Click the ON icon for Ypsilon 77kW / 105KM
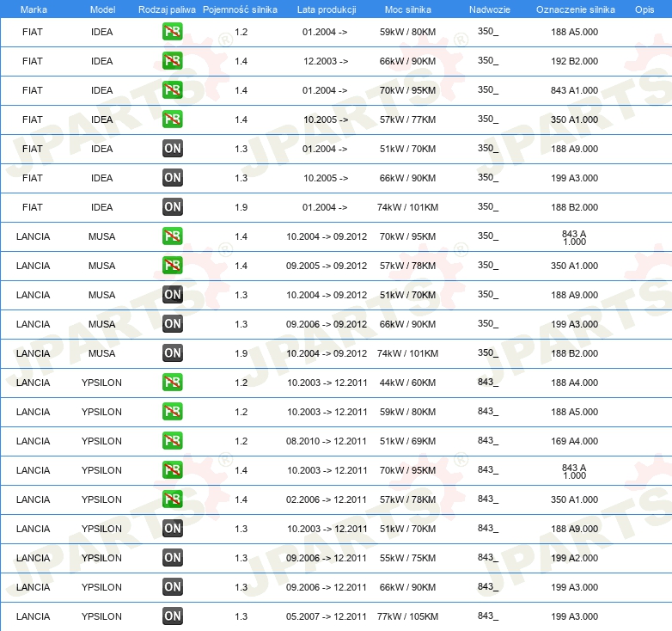This screenshot has height=631, width=672. (172, 616)
